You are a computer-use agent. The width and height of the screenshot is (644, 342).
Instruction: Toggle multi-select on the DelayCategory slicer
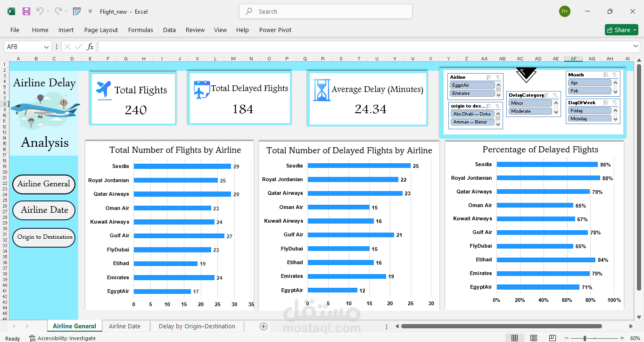(547, 95)
